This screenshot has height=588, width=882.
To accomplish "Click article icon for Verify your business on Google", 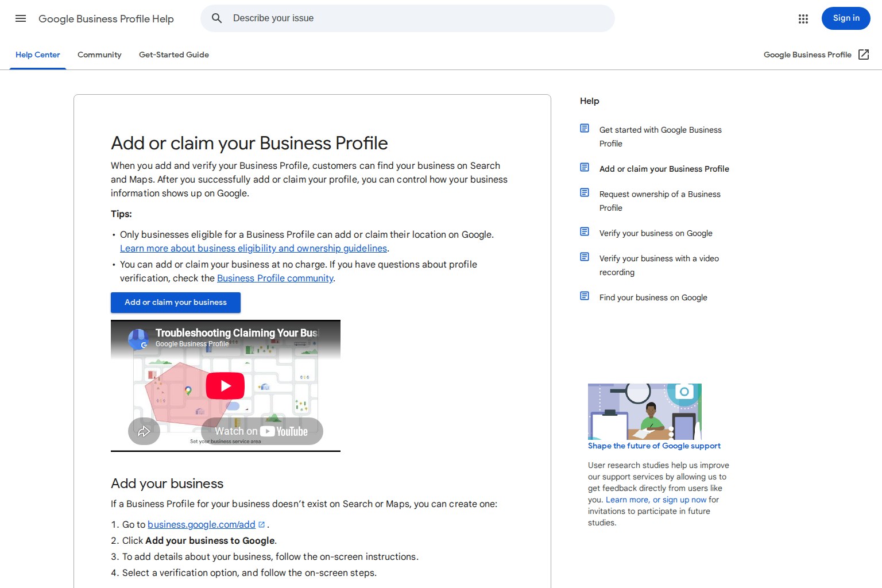I will coord(585,231).
